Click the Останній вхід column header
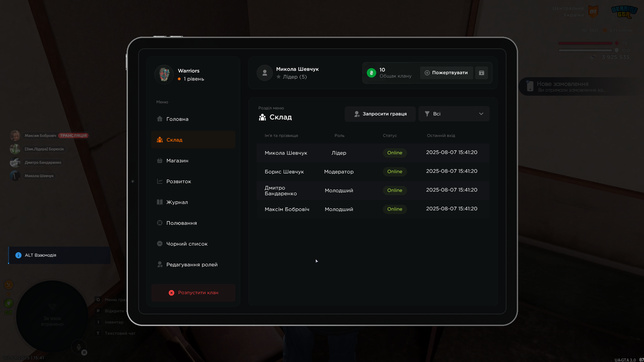 click(x=441, y=136)
